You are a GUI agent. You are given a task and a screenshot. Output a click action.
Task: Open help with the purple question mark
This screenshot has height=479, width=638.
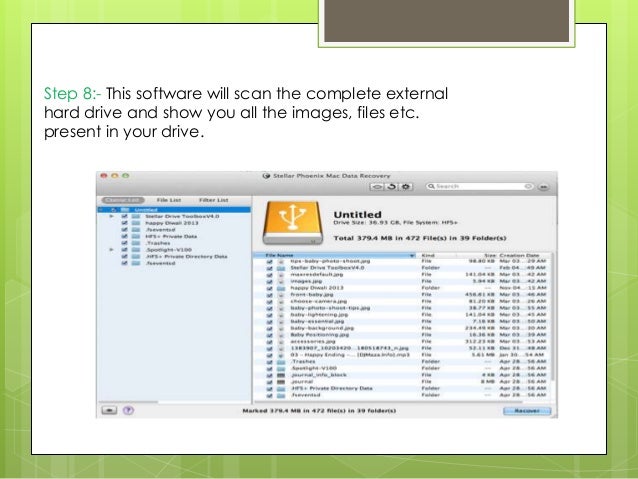point(128,410)
